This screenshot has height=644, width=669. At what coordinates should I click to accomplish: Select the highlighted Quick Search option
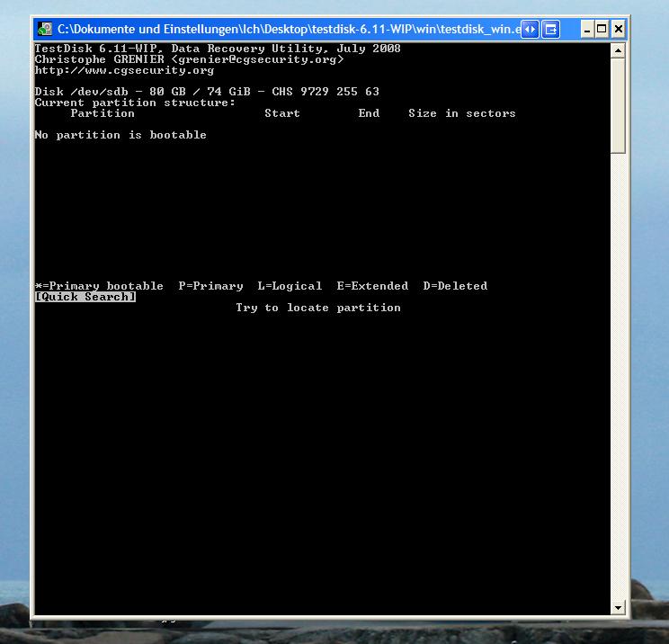tap(85, 297)
